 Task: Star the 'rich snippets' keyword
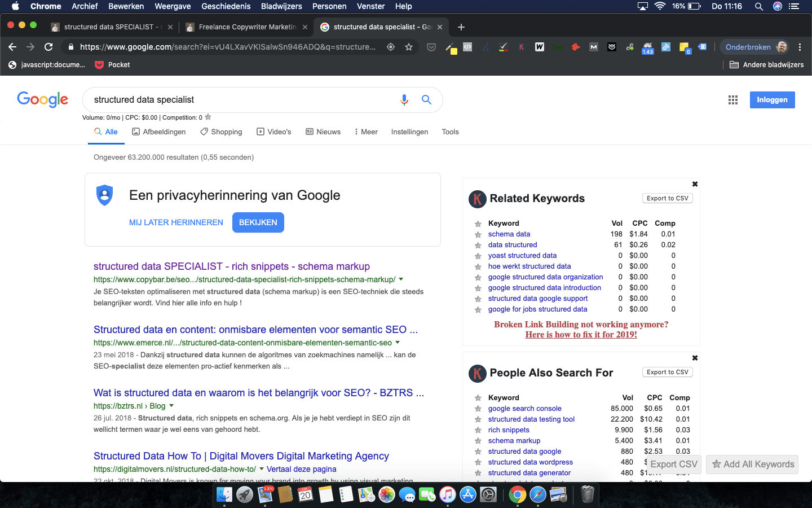[478, 430]
